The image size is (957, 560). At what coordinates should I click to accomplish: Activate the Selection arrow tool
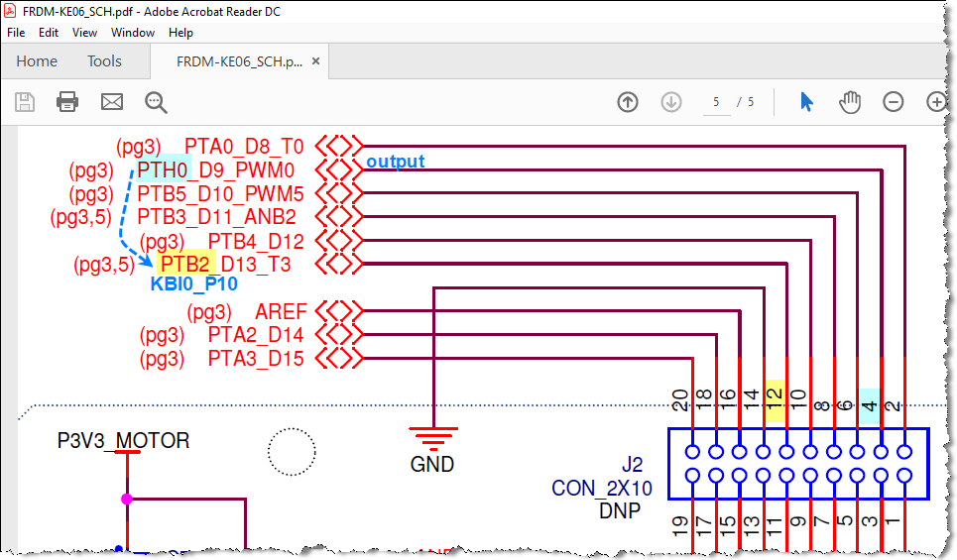(x=806, y=102)
